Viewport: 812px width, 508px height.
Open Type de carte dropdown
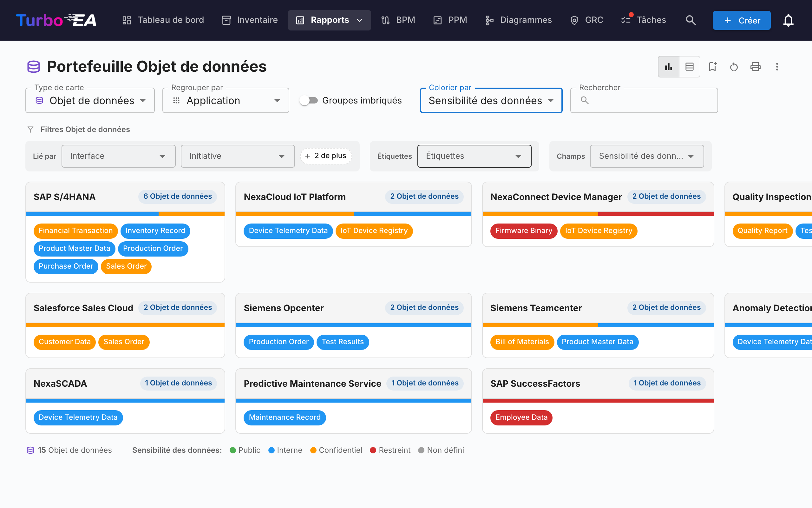point(90,100)
